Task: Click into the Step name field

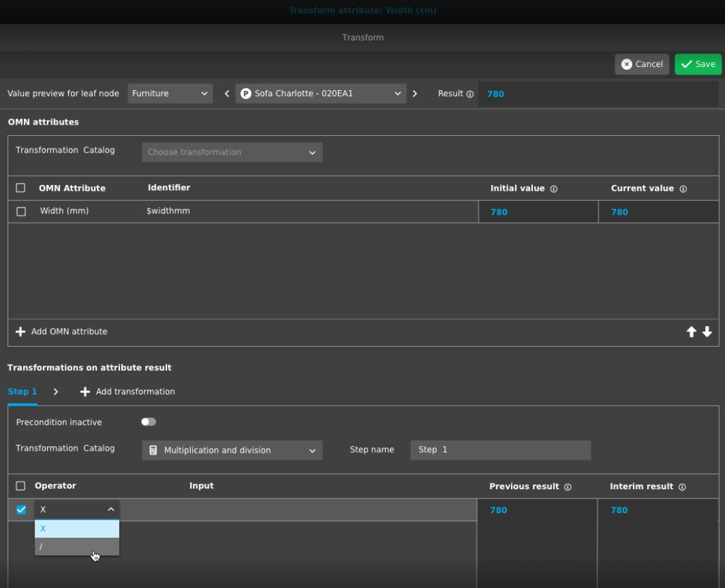Action: pos(500,449)
